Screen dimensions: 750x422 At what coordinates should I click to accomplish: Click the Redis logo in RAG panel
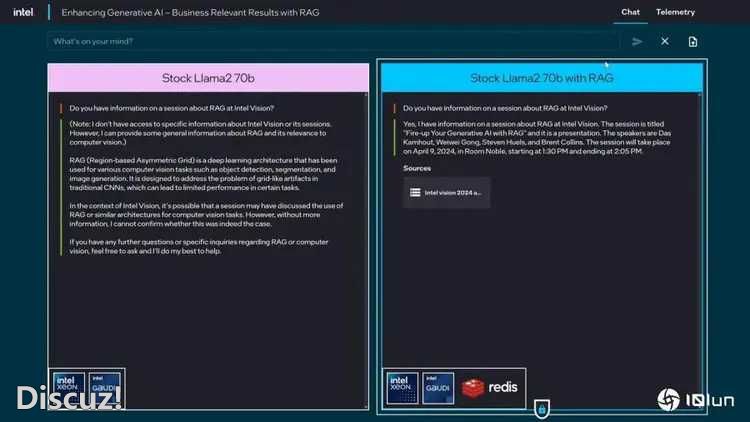[489, 388]
